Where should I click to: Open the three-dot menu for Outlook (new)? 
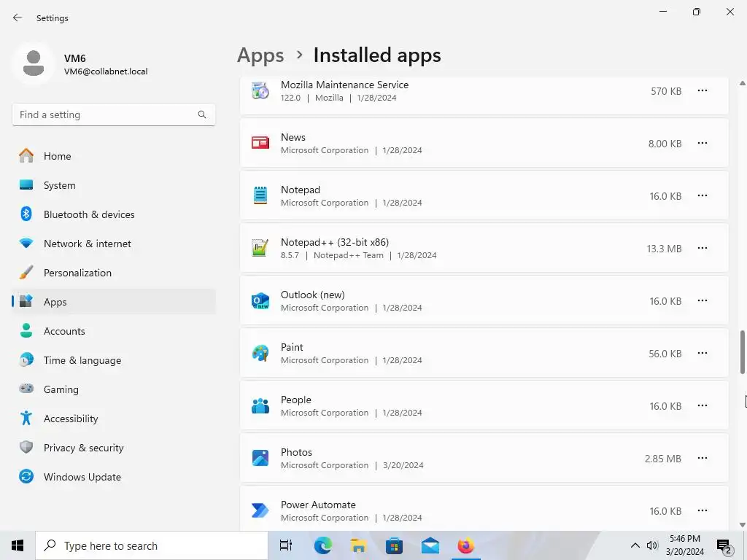click(x=703, y=300)
